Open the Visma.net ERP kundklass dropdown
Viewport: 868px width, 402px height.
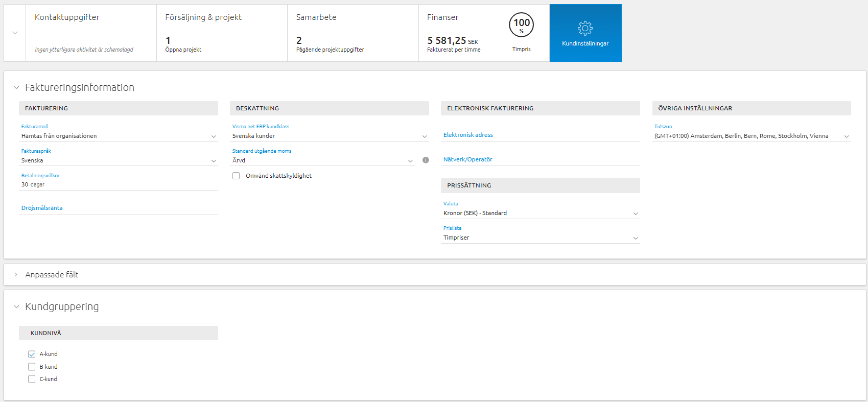tap(331, 136)
